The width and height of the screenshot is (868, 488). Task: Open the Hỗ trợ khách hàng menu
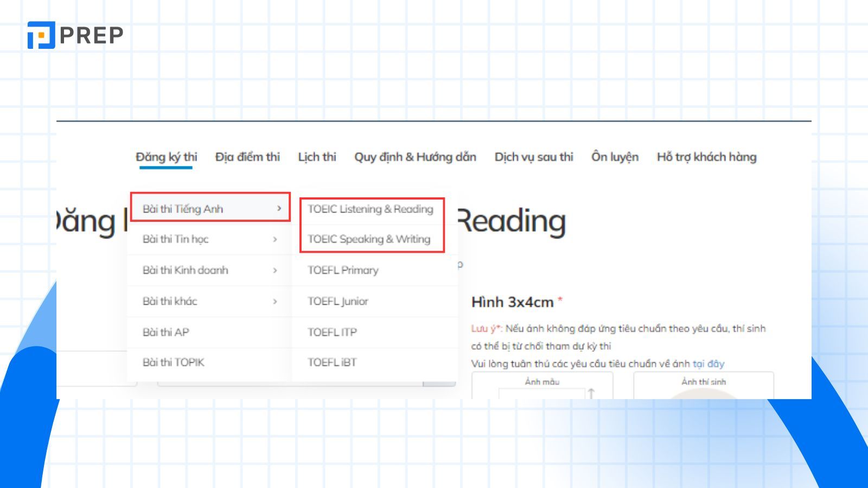tap(706, 157)
